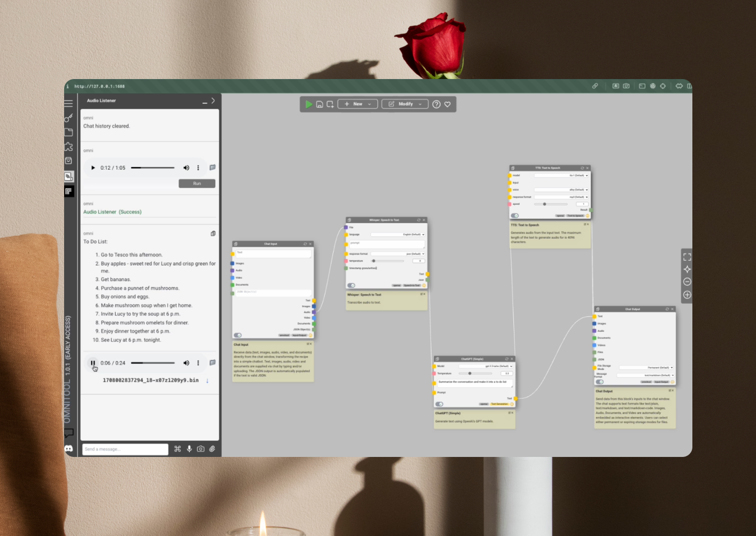Save the recipe via floppy-disk icon
The image size is (756, 536).
320,104
